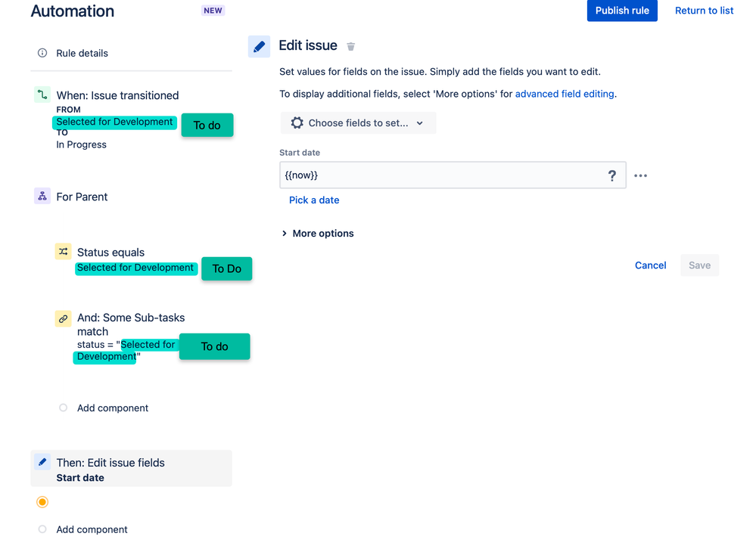Click the Publish rule button
This screenshot has width=756, height=552.
pyautogui.click(x=622, y=11)
